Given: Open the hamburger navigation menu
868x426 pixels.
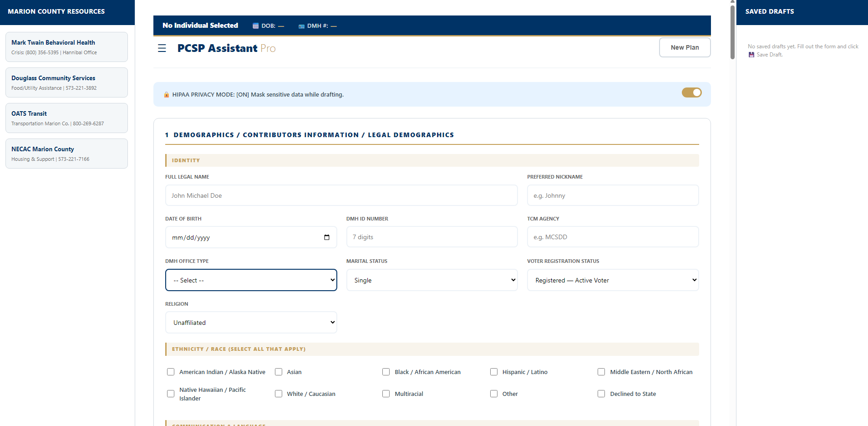Looking at the screenshot, I should tap(162, 48).
